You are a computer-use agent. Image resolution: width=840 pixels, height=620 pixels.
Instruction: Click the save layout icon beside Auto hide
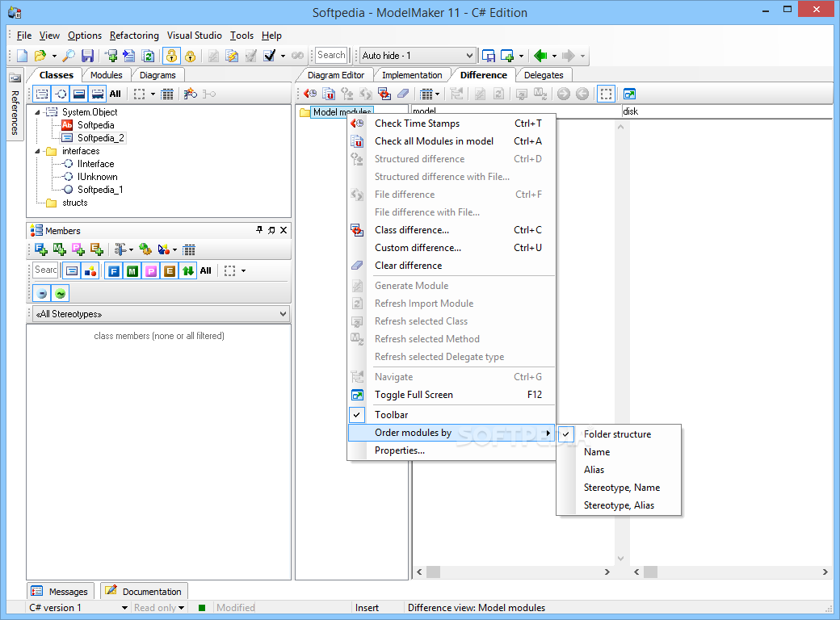click(x=488, y=56)
